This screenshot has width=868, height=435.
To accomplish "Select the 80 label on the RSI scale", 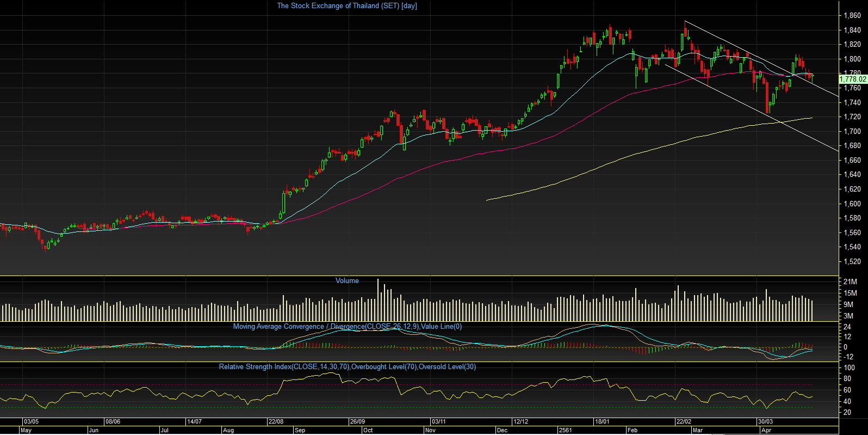I will (847, 379).
